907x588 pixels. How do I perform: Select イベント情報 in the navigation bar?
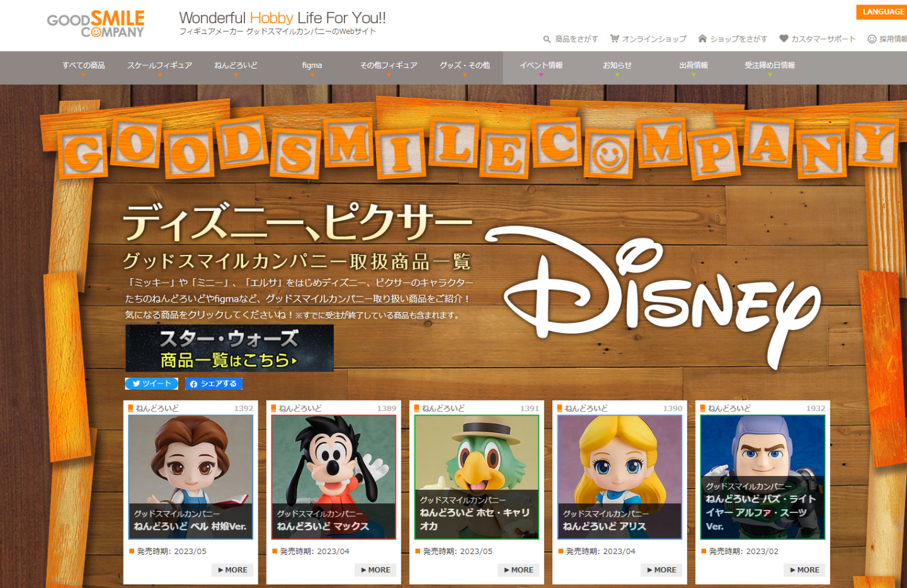[540, 65]
